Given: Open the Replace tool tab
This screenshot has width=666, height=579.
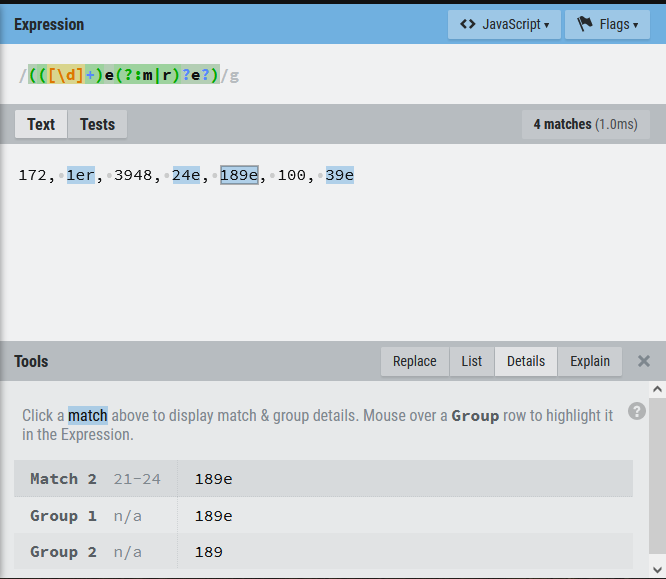Looking at the screenshot, I should [x=415, y=361].
